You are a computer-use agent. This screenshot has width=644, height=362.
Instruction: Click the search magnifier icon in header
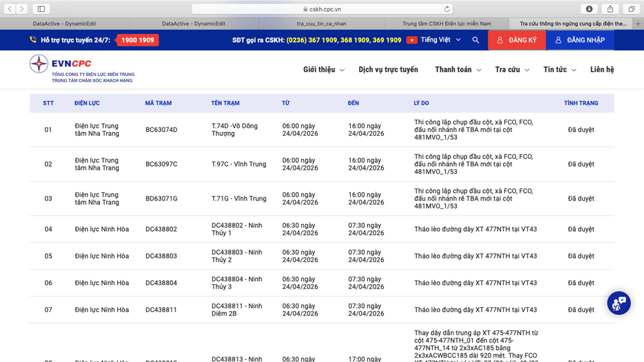pyautogui.click(x=475, y=40)
